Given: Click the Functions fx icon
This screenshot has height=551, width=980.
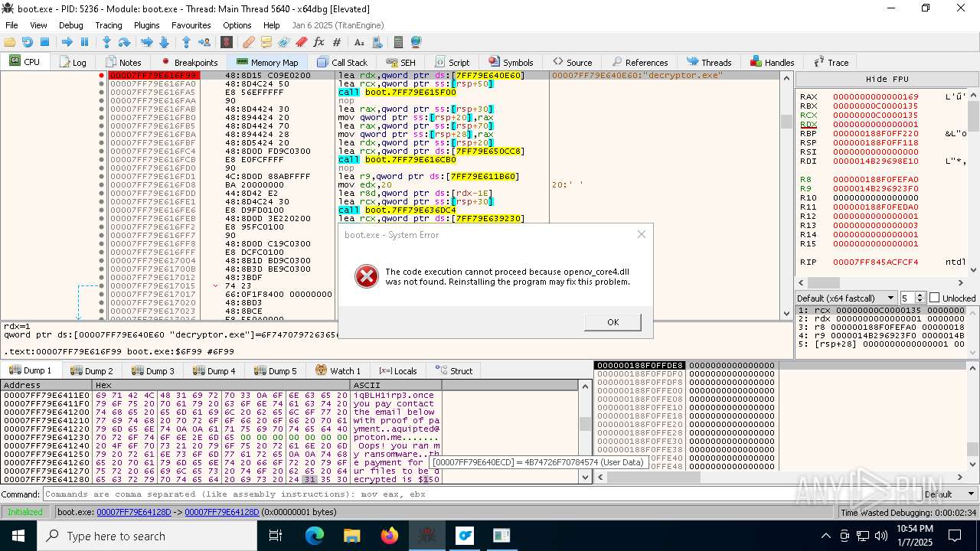Looking at the screenshot, I should (x=319, y=42).
